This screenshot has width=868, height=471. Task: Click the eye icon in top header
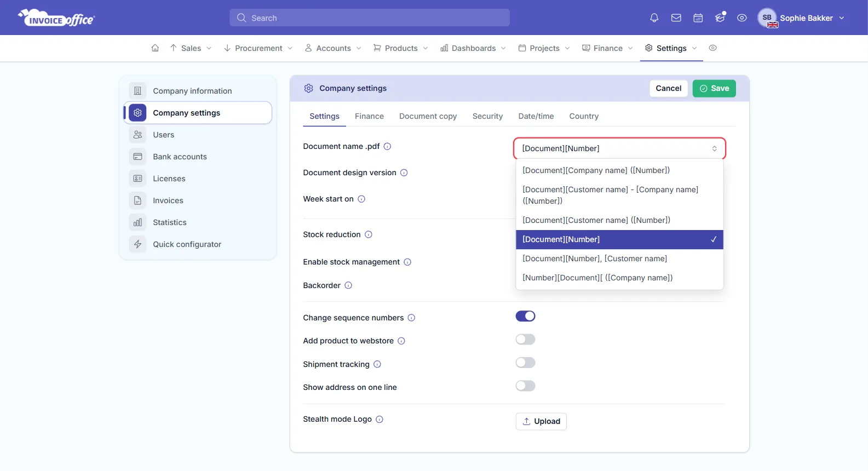742,18
